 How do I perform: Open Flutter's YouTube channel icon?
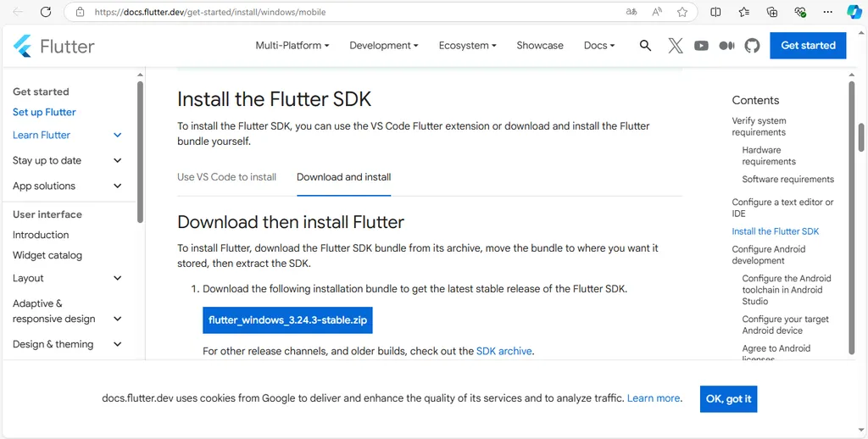pyautogui.click(x=701, y=46)
